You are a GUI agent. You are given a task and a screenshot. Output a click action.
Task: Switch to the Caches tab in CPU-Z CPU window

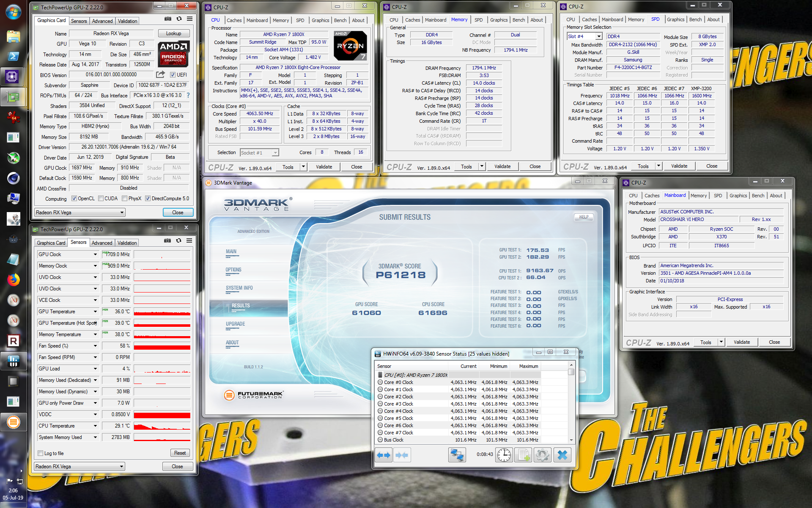(234, 20)
